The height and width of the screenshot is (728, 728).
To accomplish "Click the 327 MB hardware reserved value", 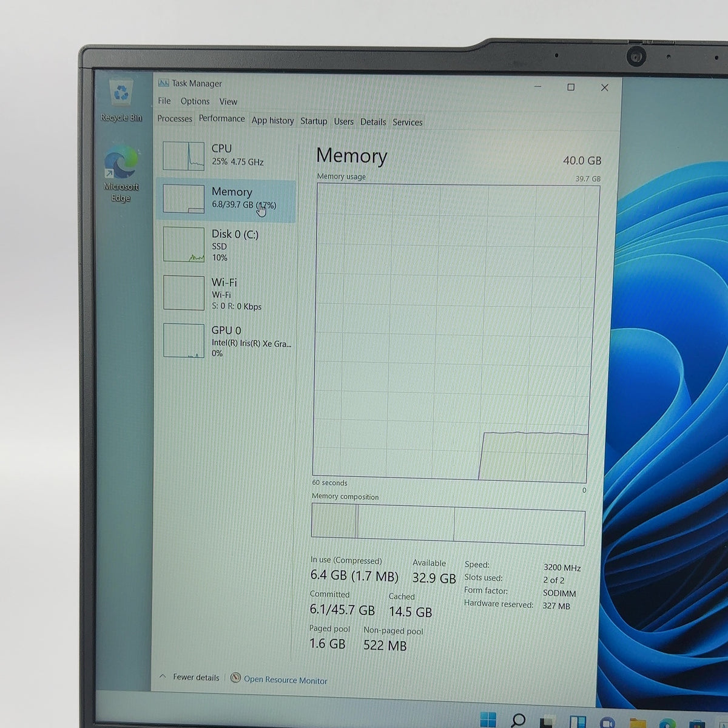I will pos(556,605).
